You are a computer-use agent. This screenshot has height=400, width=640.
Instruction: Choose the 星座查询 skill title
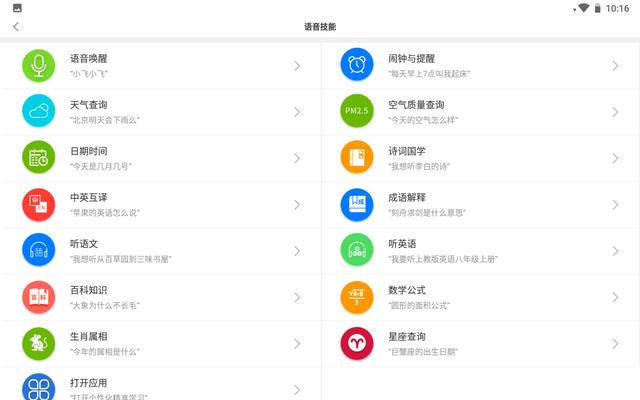(x=407, y=337)
